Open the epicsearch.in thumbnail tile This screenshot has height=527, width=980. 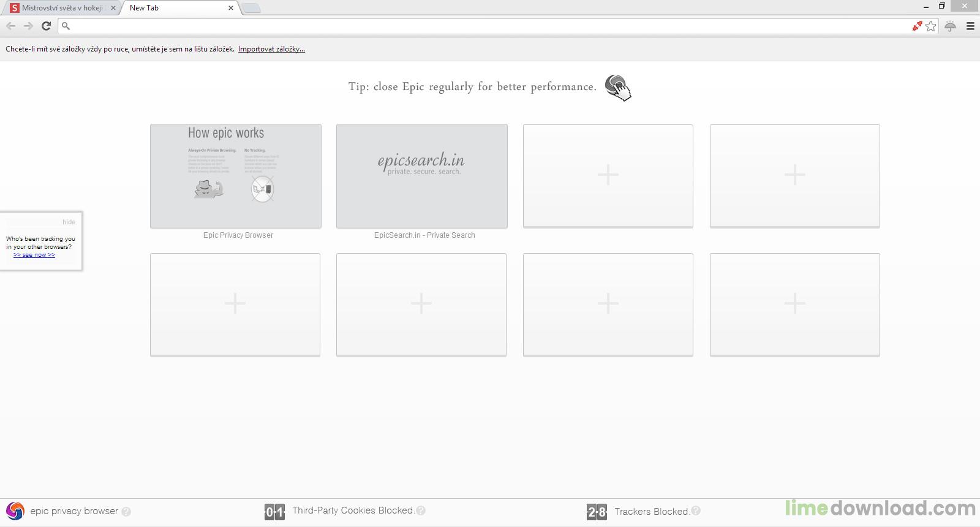(422, 176)
